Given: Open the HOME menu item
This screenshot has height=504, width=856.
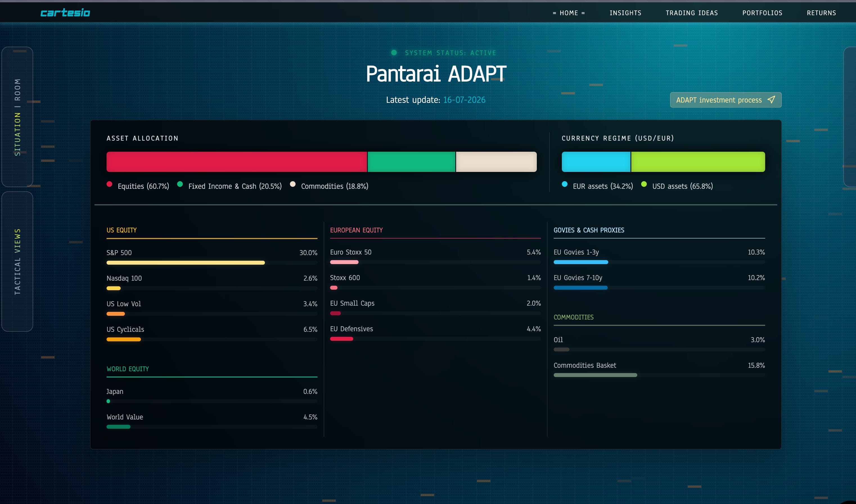Looking at the screenshot, I should tap(569, 13).
